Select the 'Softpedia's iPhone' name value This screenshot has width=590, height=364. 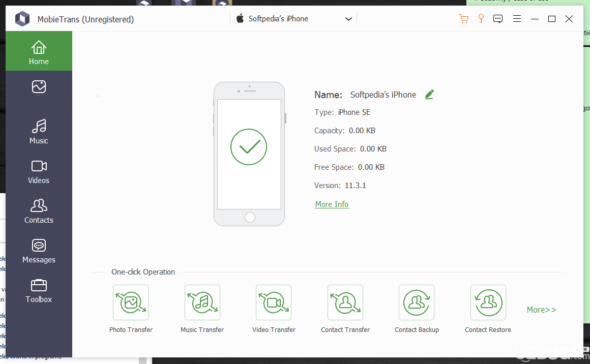click(383, 95)
